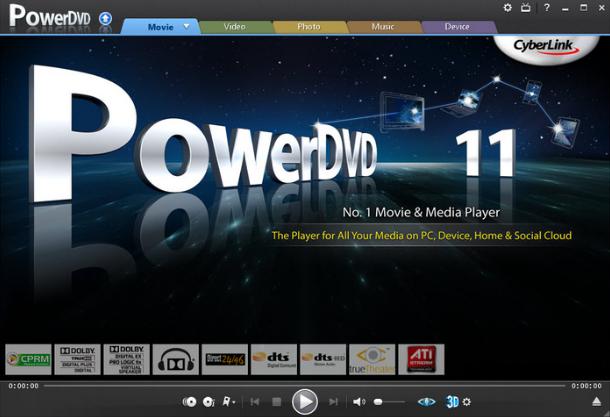The width and height of the screenshot is (610, 417).
Task: Open the disc audio music-note icon
Action: (x=209, y=402)
